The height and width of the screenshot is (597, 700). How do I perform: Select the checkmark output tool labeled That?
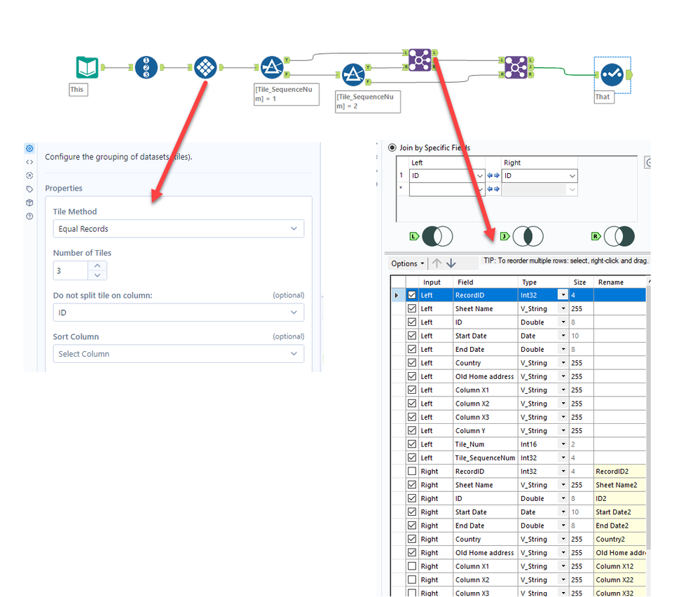point(612,74)
